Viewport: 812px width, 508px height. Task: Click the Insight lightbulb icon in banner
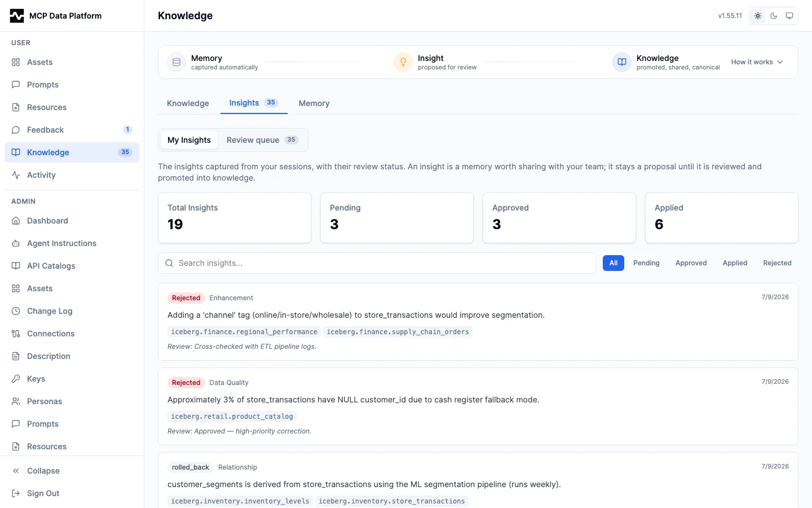(403, 62)
